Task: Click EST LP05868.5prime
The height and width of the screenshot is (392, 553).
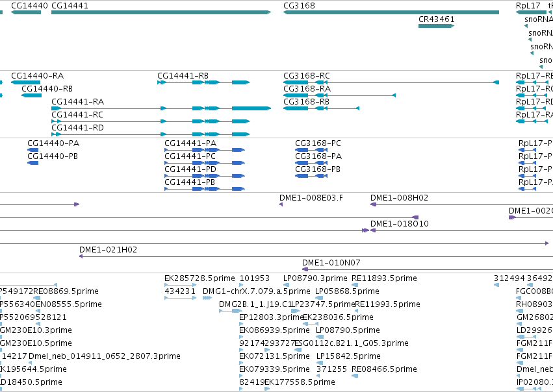Action: [347, 291]
